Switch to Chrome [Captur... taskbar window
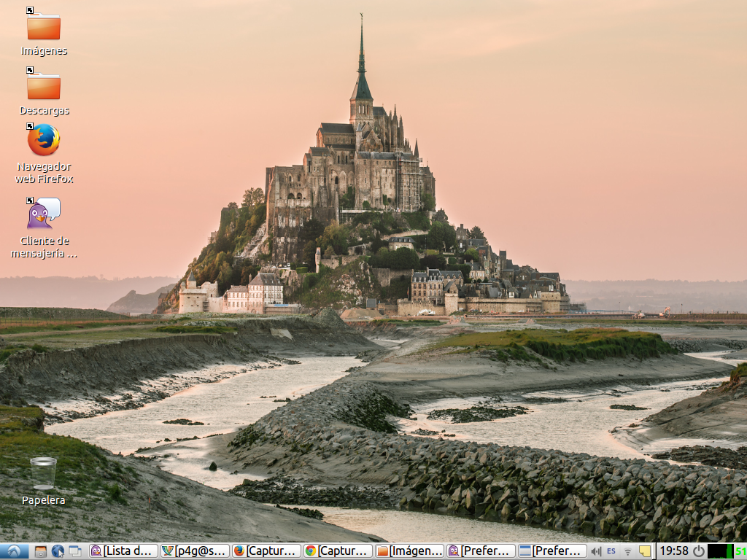 click(338, 551)
